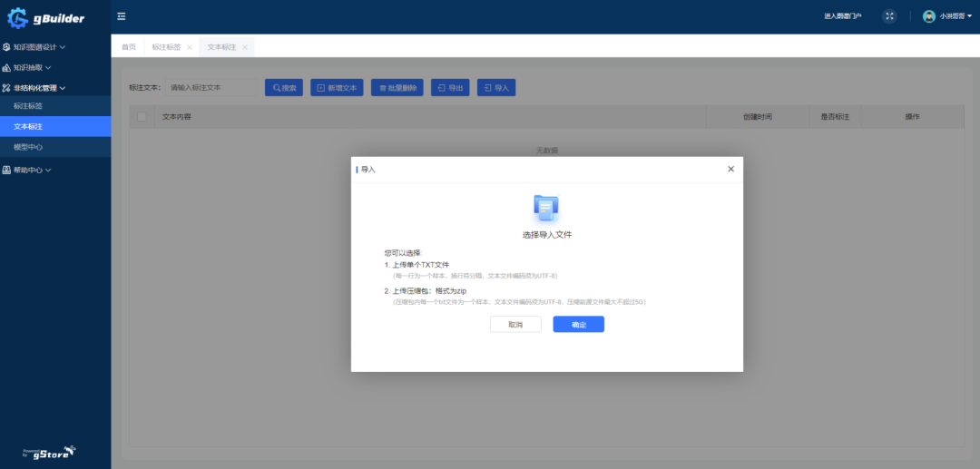Open 模型中心 sidebar item
980x469 pixels.
pyautogui.click(x=55, y=147)
